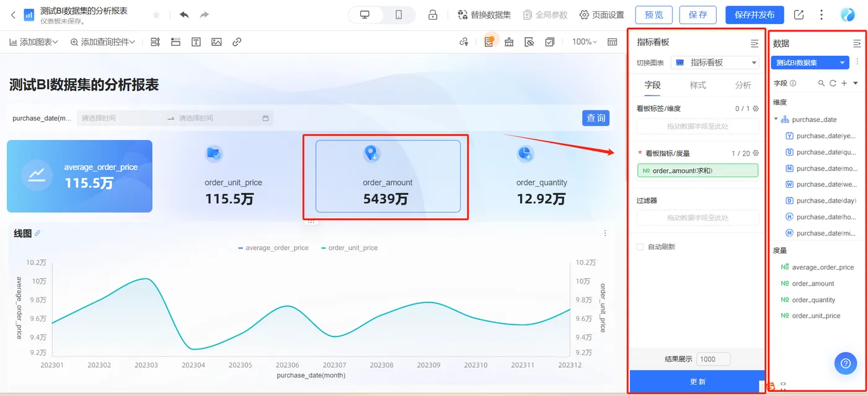Undo the last action
The image size is (868, 396).
pyautogui.click(x=184, y=15)
